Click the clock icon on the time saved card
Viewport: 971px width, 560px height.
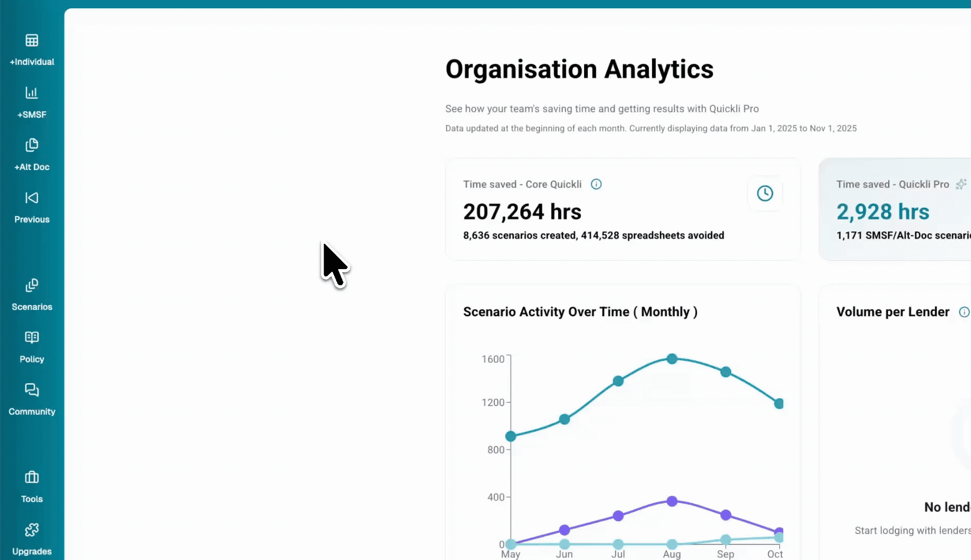765,194
